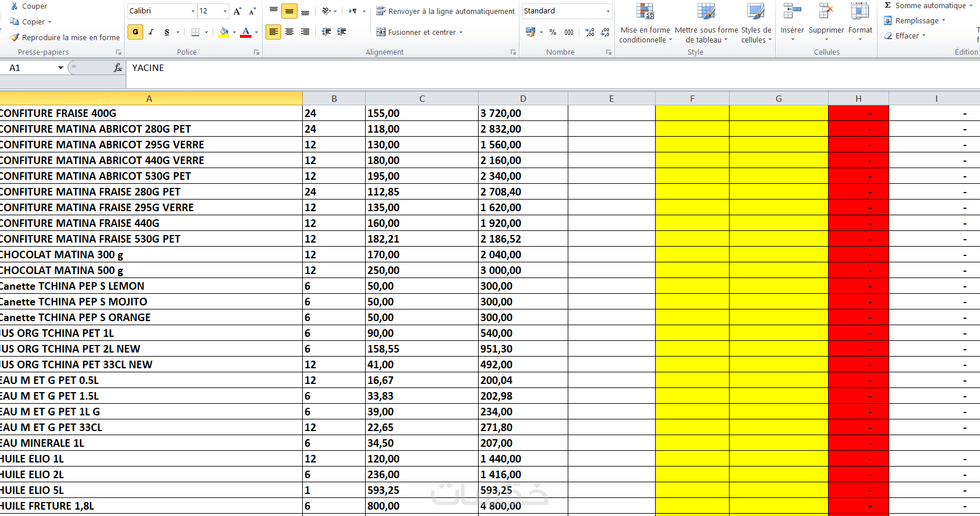Select the cell EAU MINERALE 1L
The width and height of the screenshot is (980, 516).
coord(151,443)
